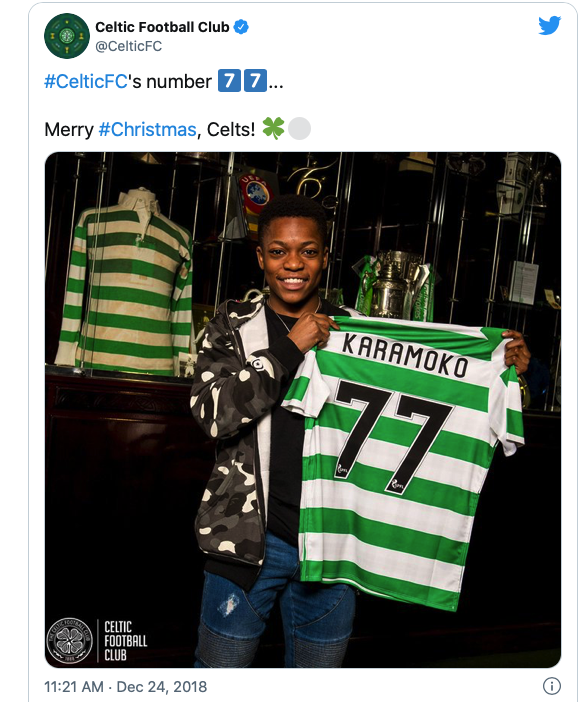Open the @CelticFC handle link
This screenshot has height=702, width=586.
tap(128, 46)
